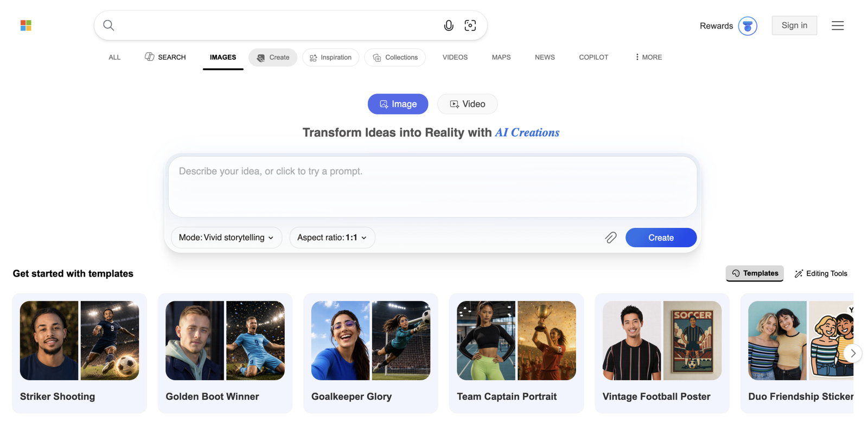Click the prompt description text box
868x428 pixels.
tap(432, 187)
